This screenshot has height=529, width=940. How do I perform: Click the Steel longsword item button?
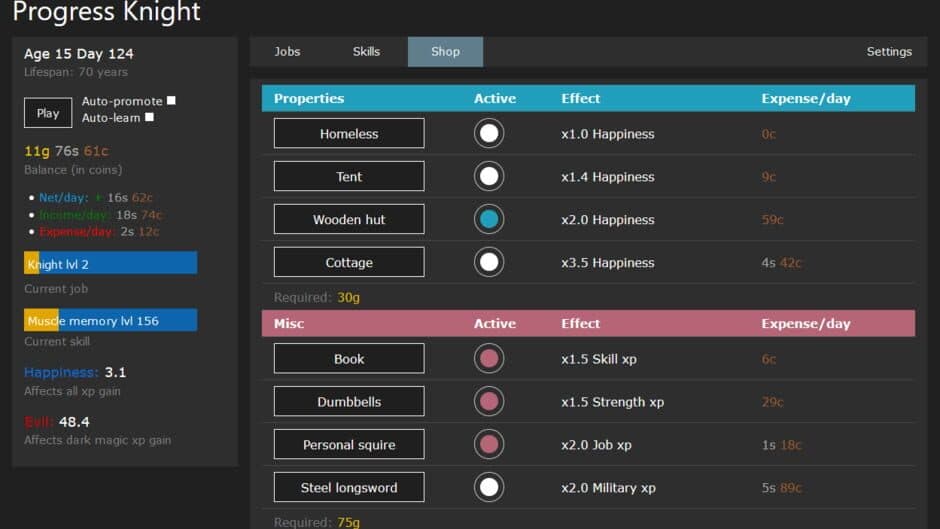click(349, 488)
